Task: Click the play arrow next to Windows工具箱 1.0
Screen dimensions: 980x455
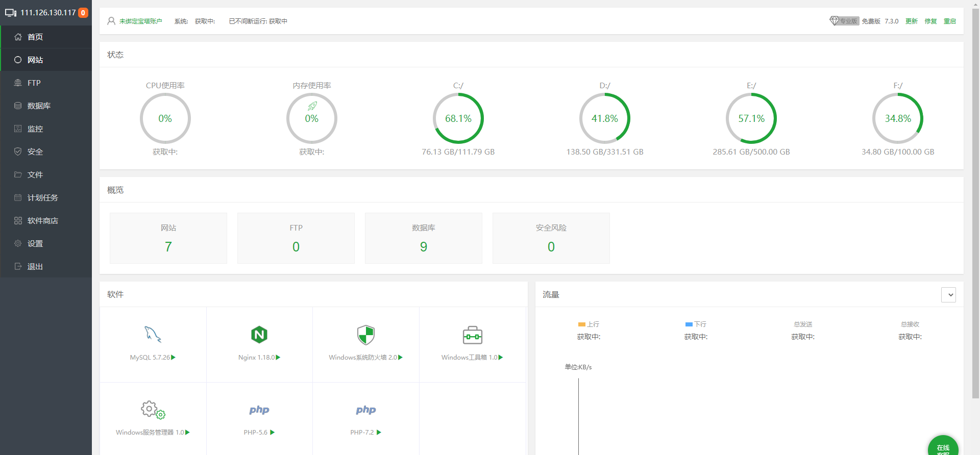Action: 501,357
